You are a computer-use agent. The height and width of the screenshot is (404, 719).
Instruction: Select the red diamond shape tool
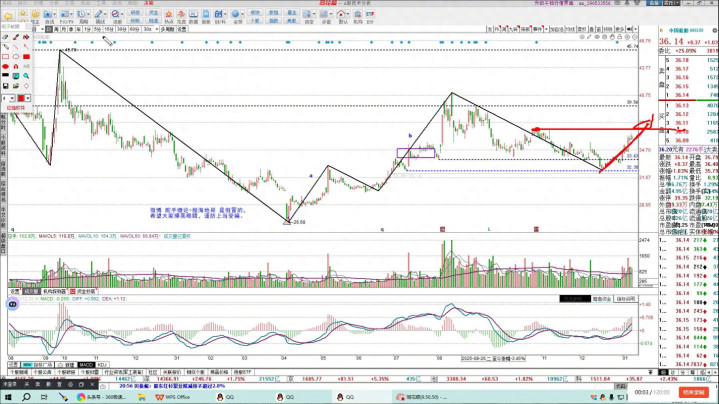(x=26, y=86)
